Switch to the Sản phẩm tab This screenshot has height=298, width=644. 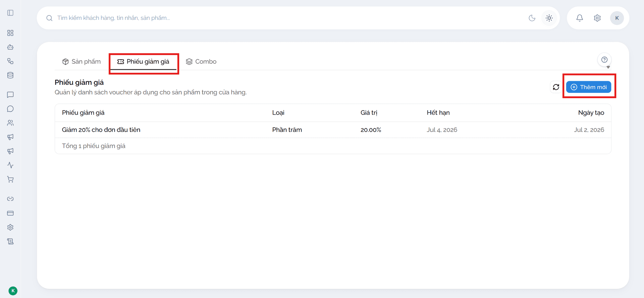coord(82,61)
